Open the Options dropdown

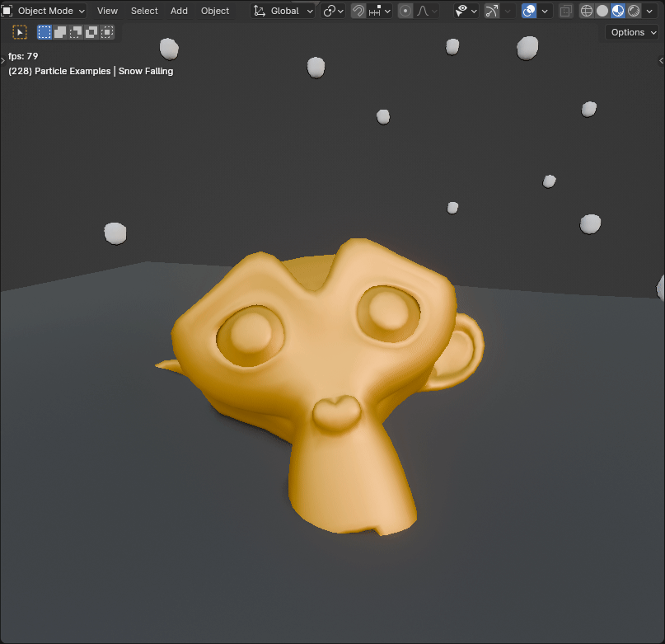632,32
